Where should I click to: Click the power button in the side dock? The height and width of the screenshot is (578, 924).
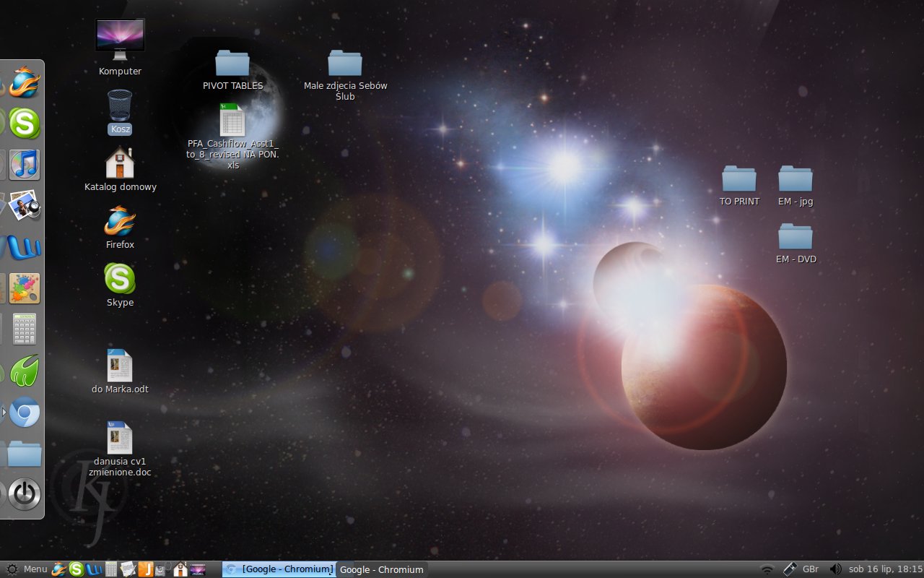click(x=25, y=495)
